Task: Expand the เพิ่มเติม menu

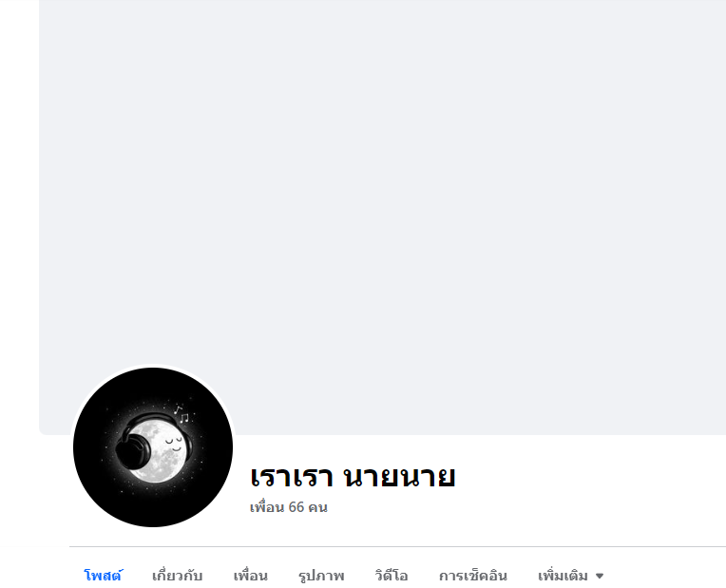Action: point(571,576)
